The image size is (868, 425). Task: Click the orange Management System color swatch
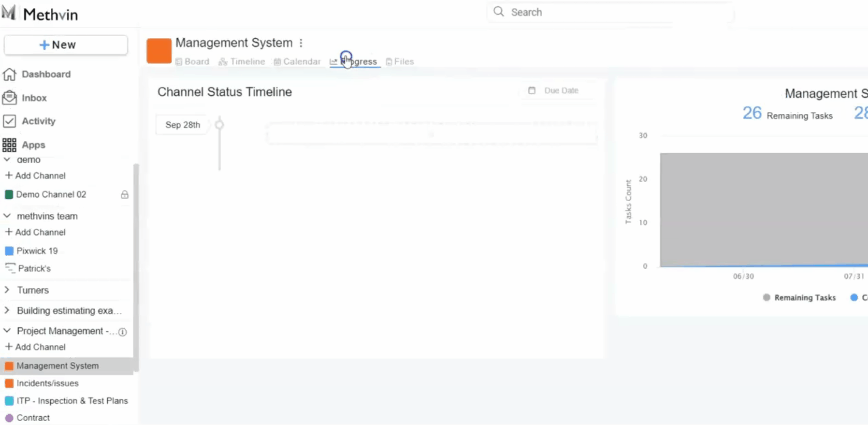pos(159,51)
